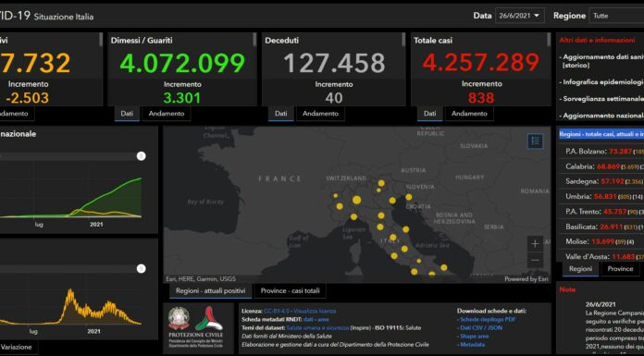This screenshot has width=644, height=356.
Task: Switch to Regioni - attuali positivi map tab
Action: pyautogui.click(x=211, y=290)
